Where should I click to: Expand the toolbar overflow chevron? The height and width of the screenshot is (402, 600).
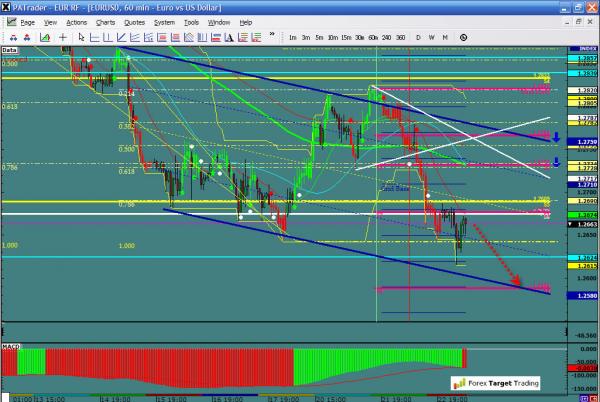(x=273, y=37)
